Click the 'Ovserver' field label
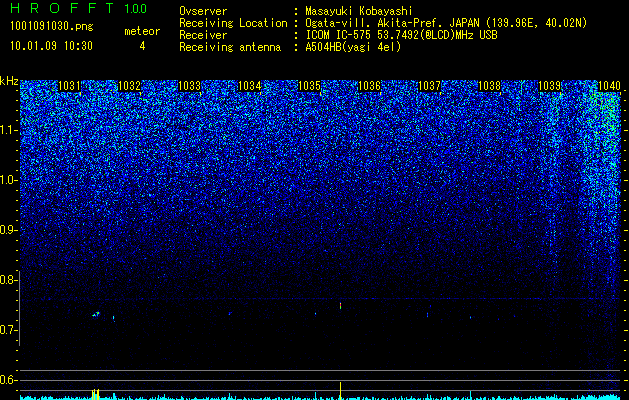Screen dimensions: 629x400 (x=203, y=11)
